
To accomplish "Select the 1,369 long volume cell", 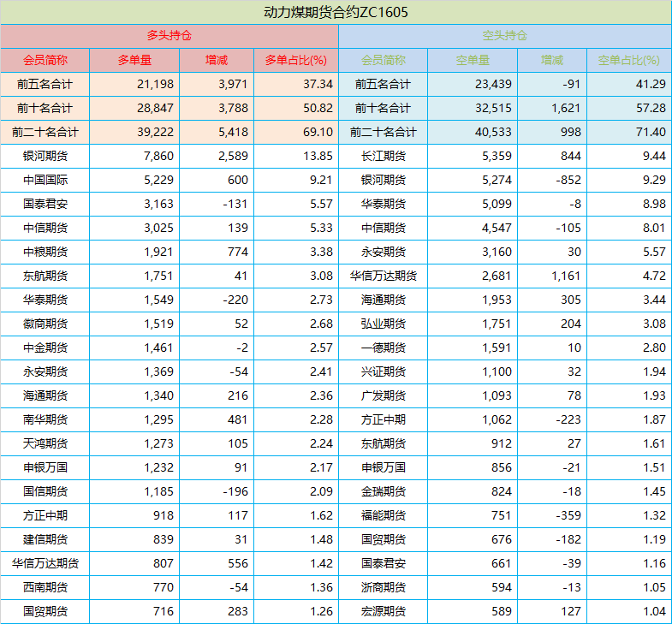I will click(x=134, y=372).
